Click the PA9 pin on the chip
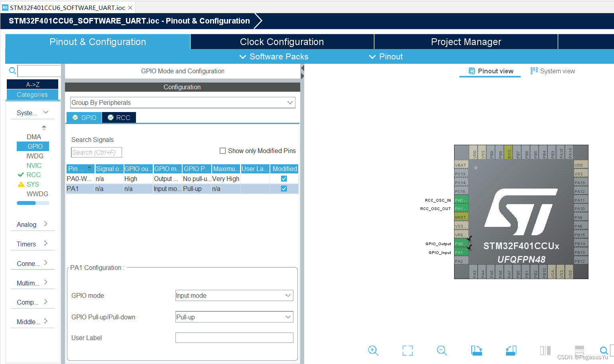Image resolution: width=614 pixels, height=364 pixels. pos(581,218)
